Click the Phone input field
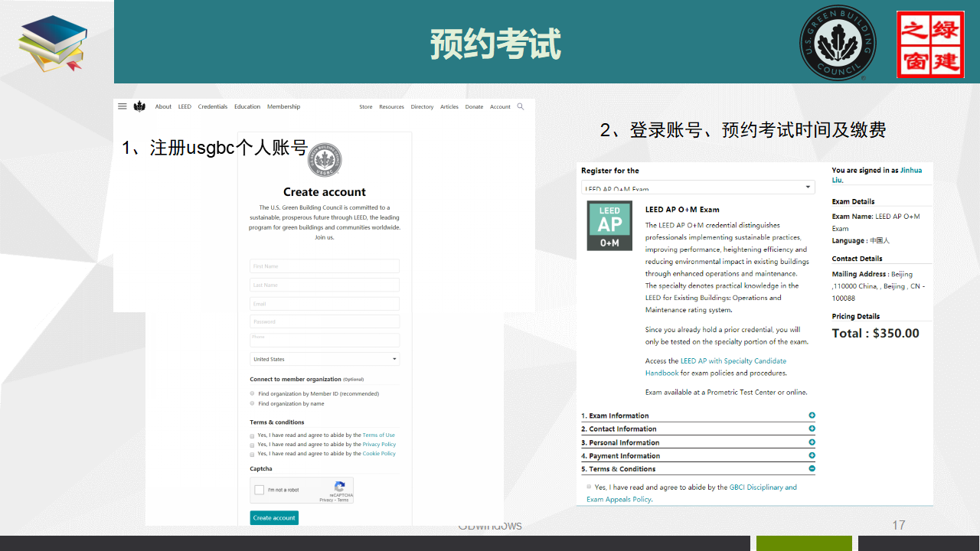The width and height of the screenshot is (980, 551). (325, 340)
